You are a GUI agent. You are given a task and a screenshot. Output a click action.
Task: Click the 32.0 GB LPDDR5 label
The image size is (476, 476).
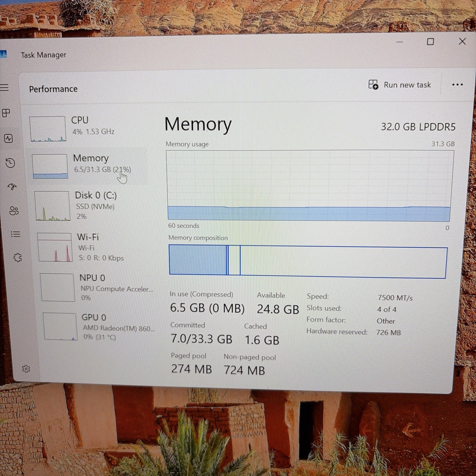[418, 127]
